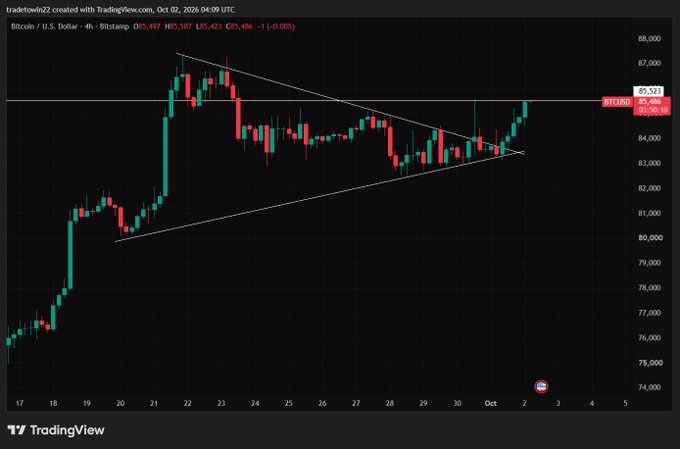The image size is (680, 449).
Task: Click the 80,000 price axis label
Action: [649, 238]
